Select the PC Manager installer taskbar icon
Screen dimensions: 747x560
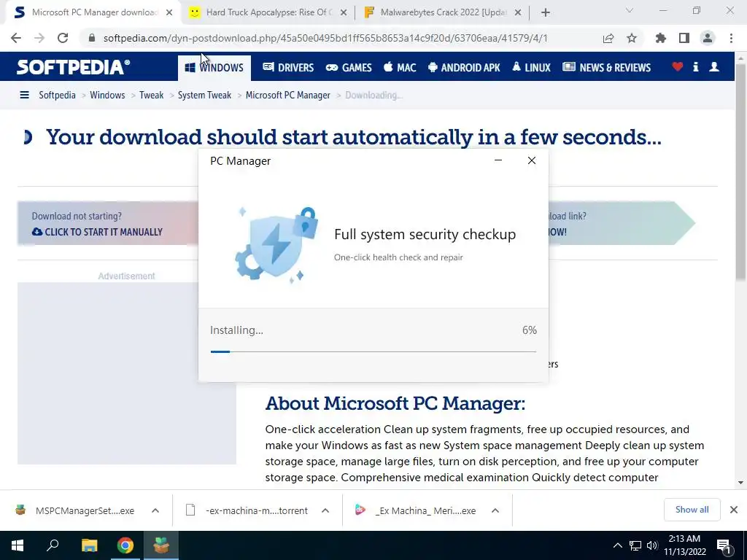pos(161,545)
